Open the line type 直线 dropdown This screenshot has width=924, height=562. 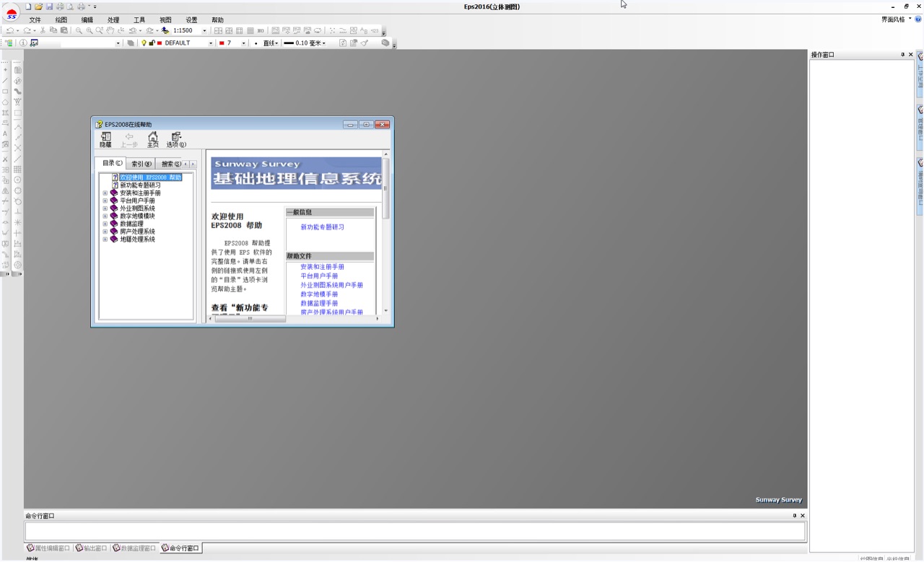tap(276, 43)
